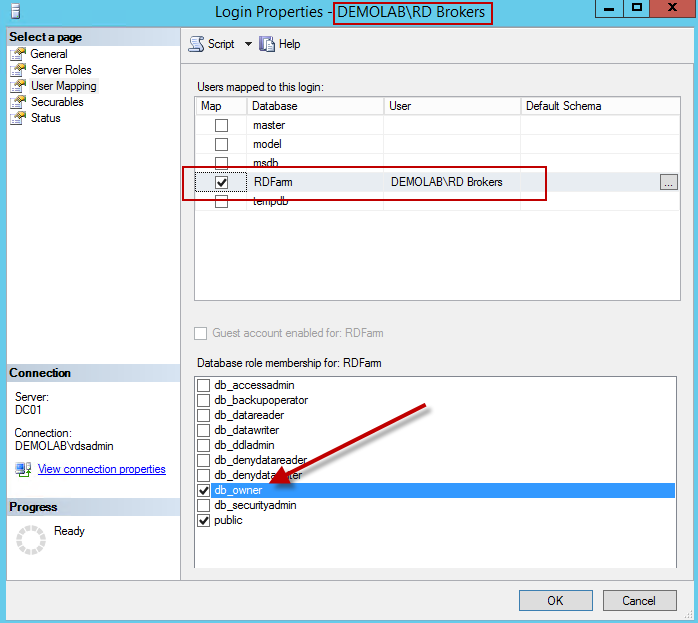Open View connection properties link
This screenshot has height=623, width=698.
point(101,469)
